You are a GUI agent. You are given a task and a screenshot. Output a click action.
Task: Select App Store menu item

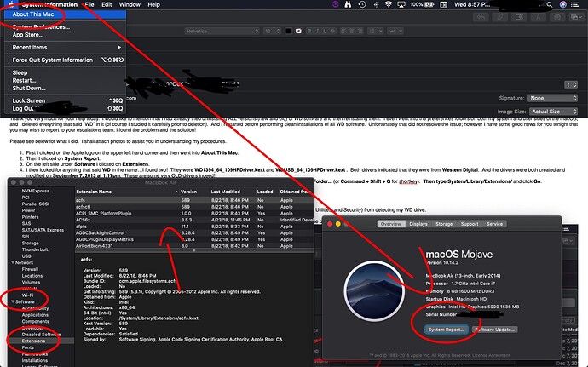tap(66, 35)
